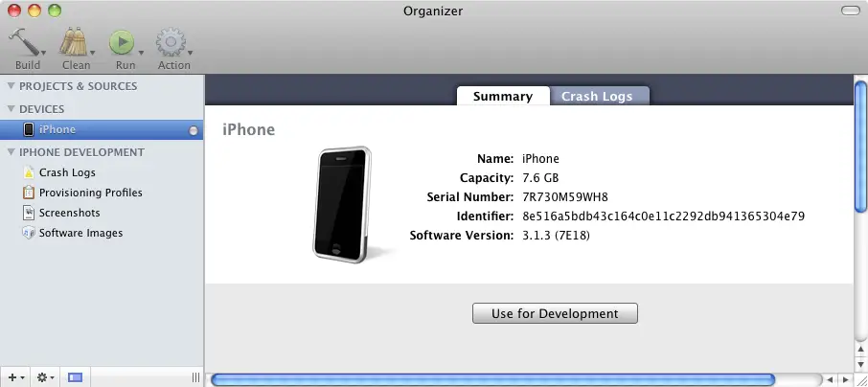
Task: Click the scroll left arrow
Action: (831, 379)
